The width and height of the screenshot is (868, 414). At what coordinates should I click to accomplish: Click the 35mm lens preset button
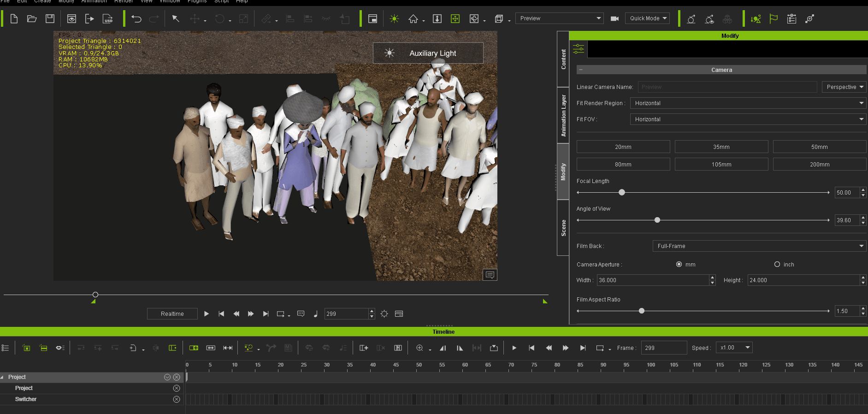(721, 147)
